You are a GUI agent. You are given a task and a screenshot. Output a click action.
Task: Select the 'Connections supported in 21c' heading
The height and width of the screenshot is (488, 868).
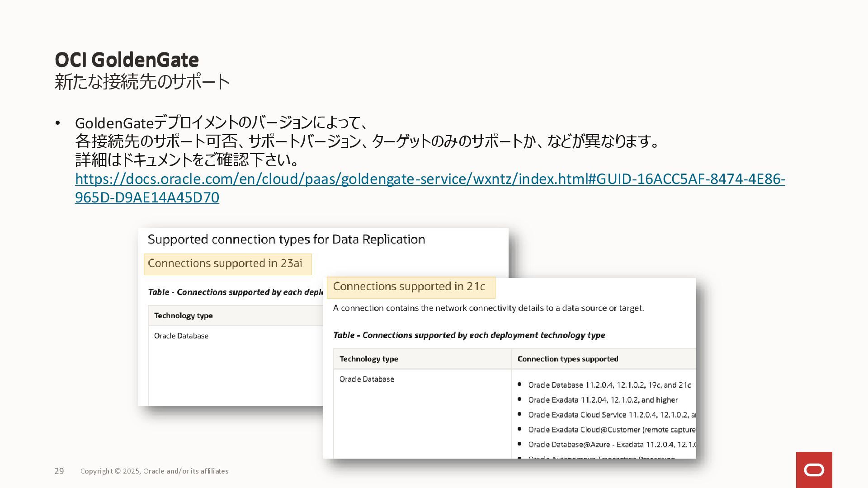pos(409,286)
